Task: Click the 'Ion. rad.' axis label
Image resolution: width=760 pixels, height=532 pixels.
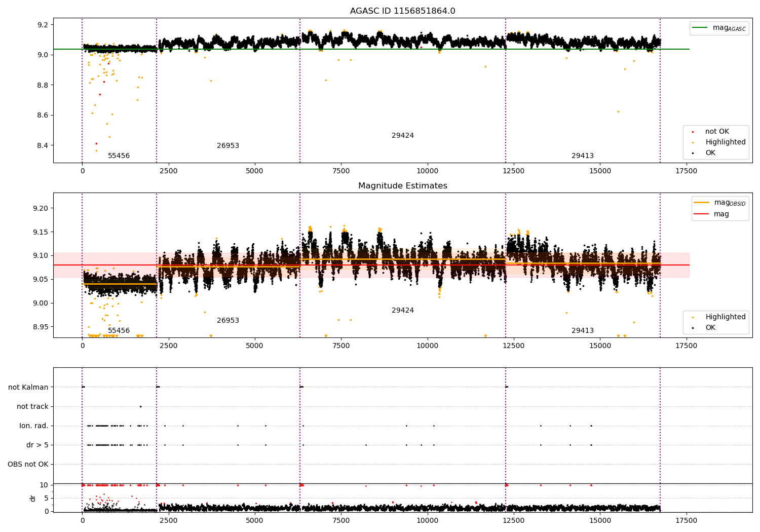Action: 34,426
